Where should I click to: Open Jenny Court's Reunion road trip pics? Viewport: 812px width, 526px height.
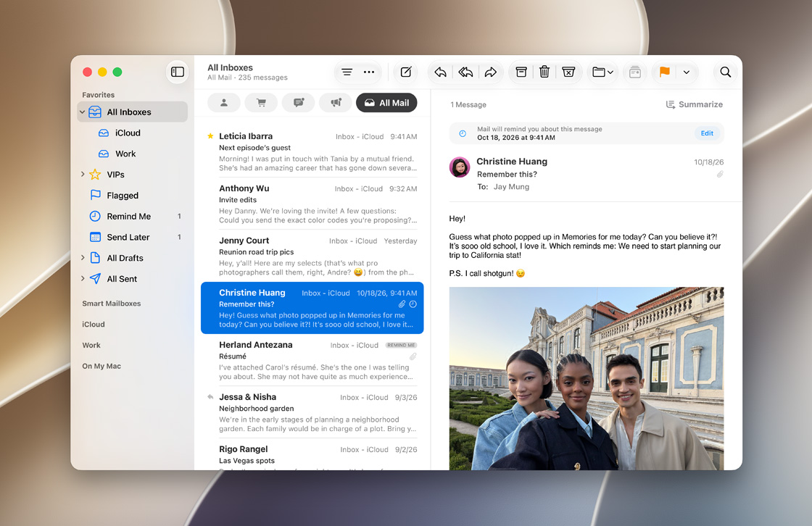tap(312, 256)
